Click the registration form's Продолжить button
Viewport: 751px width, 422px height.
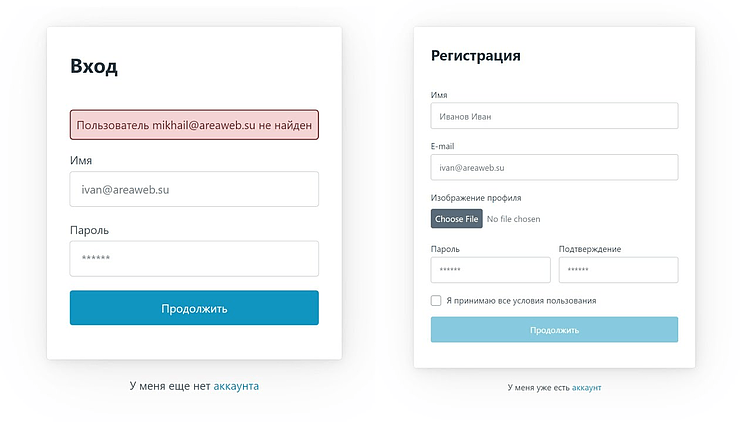coord(554,330)
